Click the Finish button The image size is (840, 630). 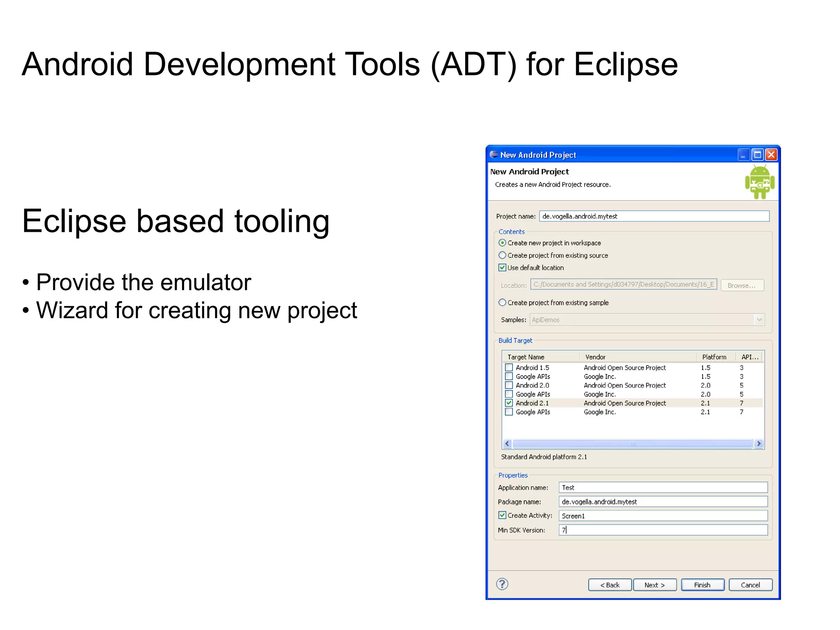703,585
